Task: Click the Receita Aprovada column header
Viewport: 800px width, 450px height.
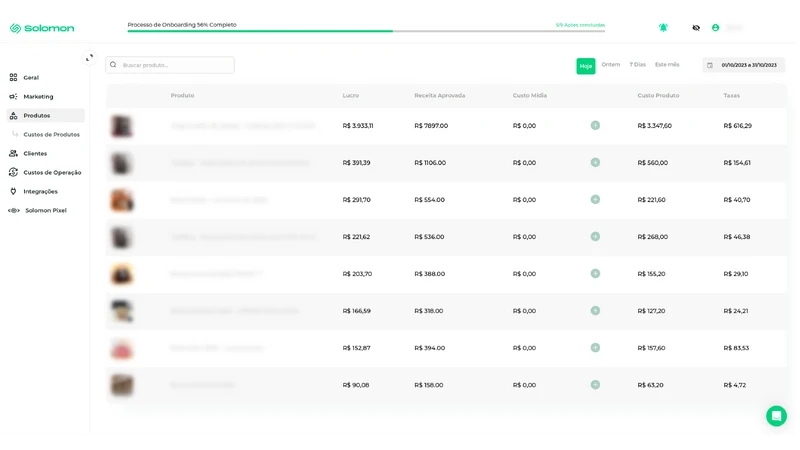Action: (439, 95)
